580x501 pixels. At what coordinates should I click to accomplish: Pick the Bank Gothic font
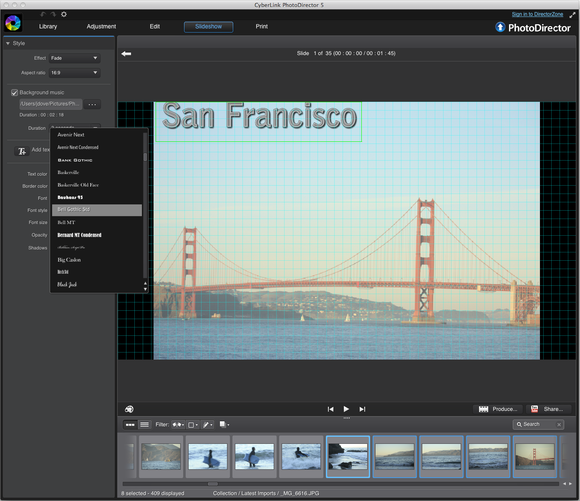[x=97, y=160]
